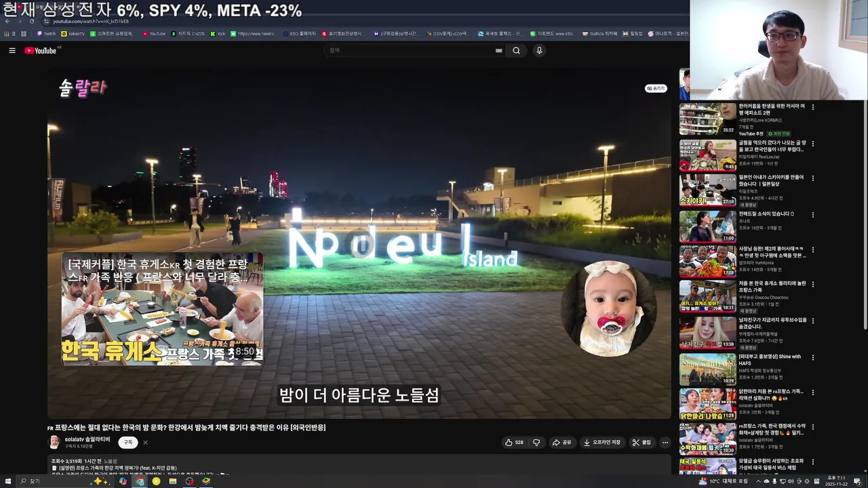
Task: Open the 치지직 CHZZK bookmark
Action: (x=188, y=33)
